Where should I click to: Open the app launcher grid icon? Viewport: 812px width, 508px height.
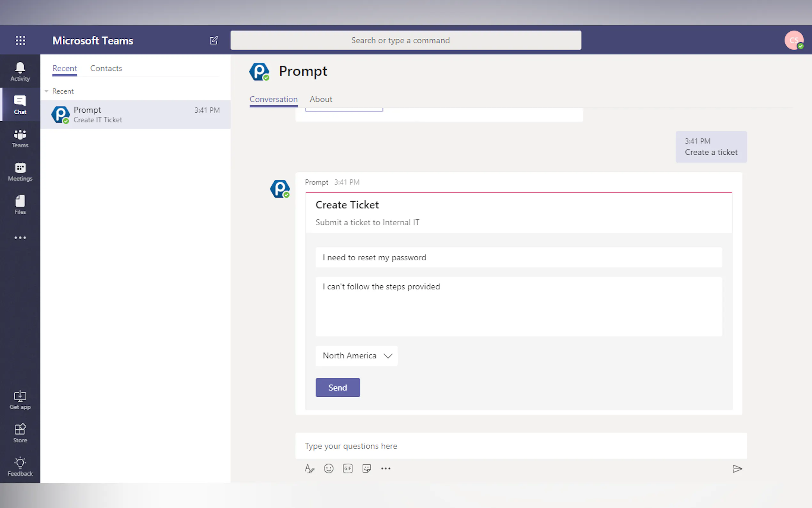(x=20, y=40)
